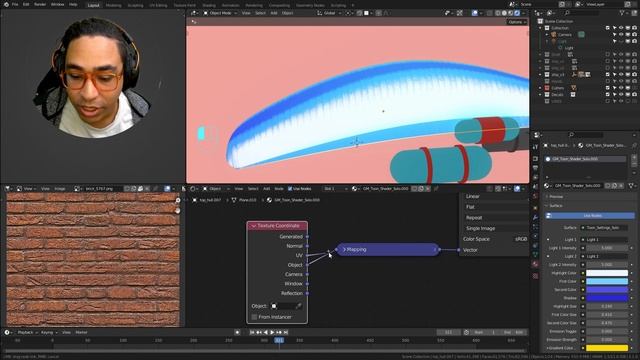
Task: Open the Render menu
Action: point(40,4)
